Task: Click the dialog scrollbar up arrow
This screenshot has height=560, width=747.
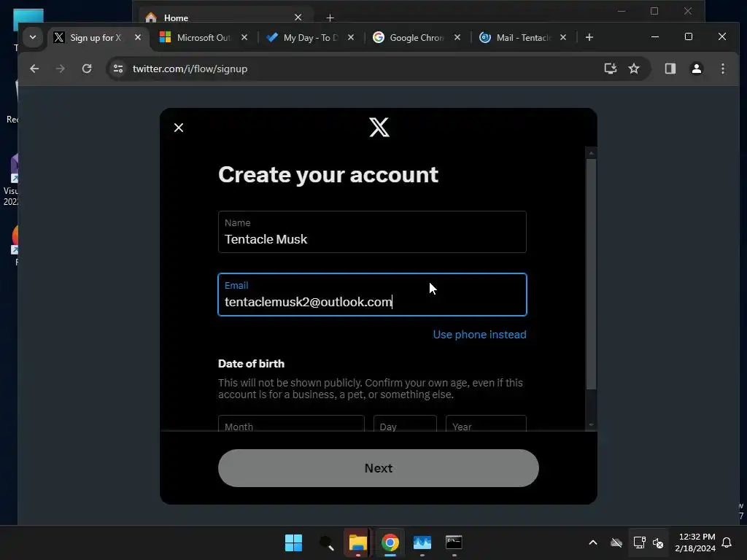Action: pos(591,153)
